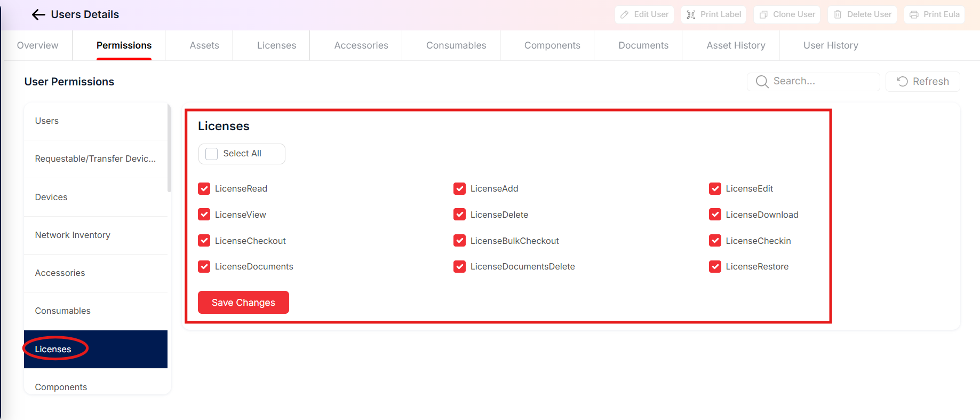980x420 pixels.
Task: Switch to the Overview tab
Action: click(x=37, y=45)
